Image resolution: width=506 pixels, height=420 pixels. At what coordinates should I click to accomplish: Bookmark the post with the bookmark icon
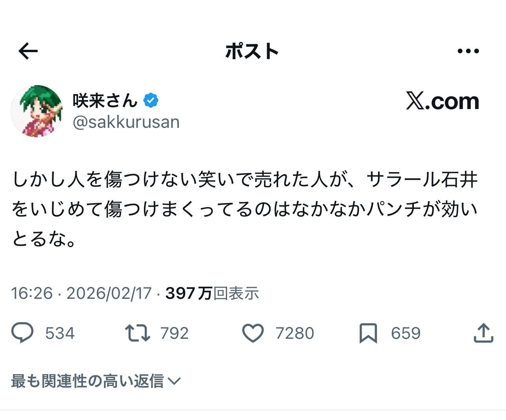[x=368, y=333]
